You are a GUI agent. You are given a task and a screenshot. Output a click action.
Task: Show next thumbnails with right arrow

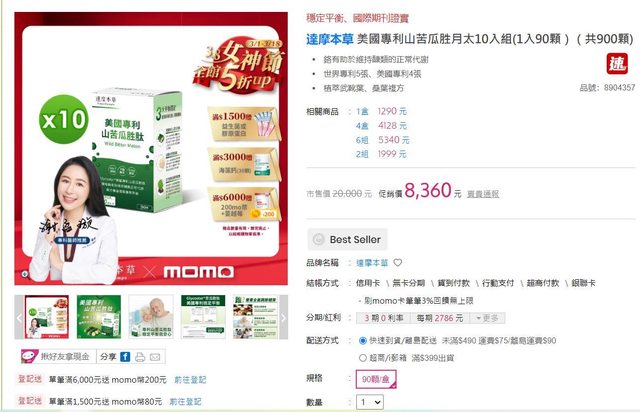click(283, 317)
